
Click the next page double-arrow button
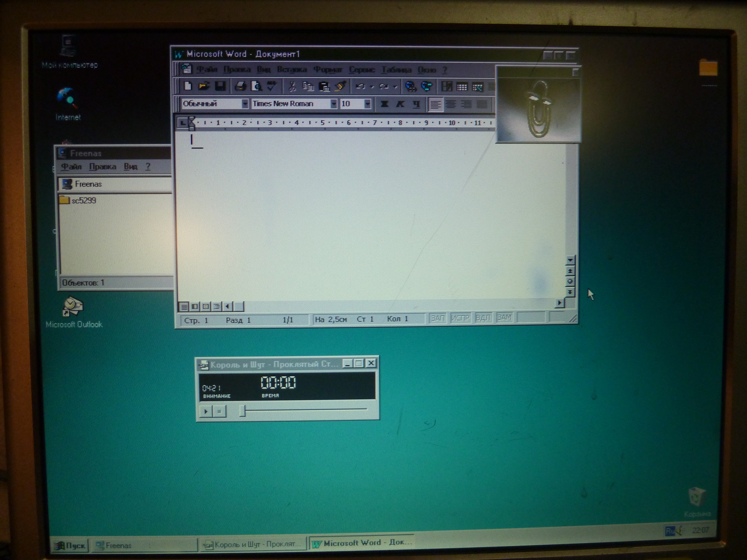570,292
